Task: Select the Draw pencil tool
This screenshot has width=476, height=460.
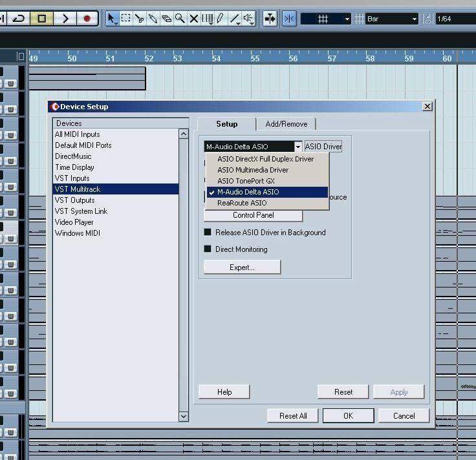Action: pos(221,19)
